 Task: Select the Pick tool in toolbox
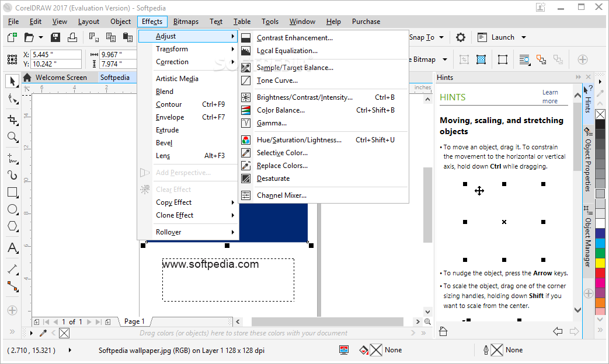(x=12, y=81)
